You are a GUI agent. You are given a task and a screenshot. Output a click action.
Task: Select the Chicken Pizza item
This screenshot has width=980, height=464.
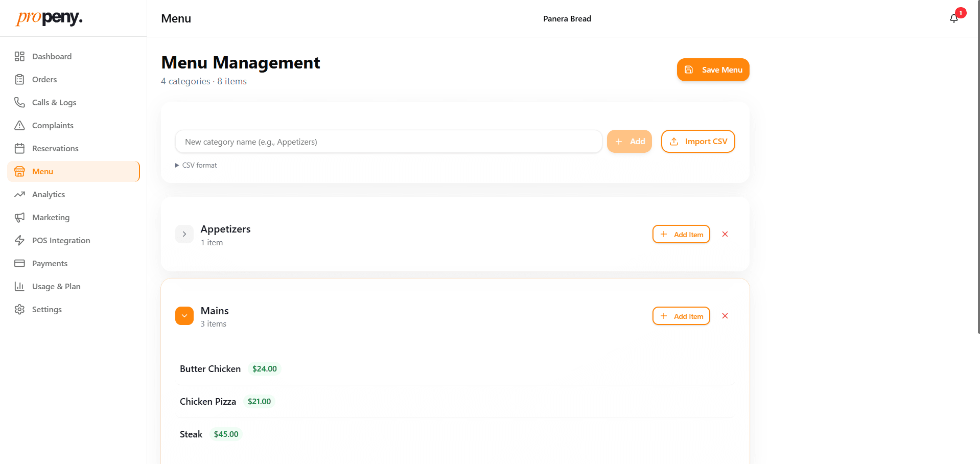pyautogui.click(x=208, y=402)
